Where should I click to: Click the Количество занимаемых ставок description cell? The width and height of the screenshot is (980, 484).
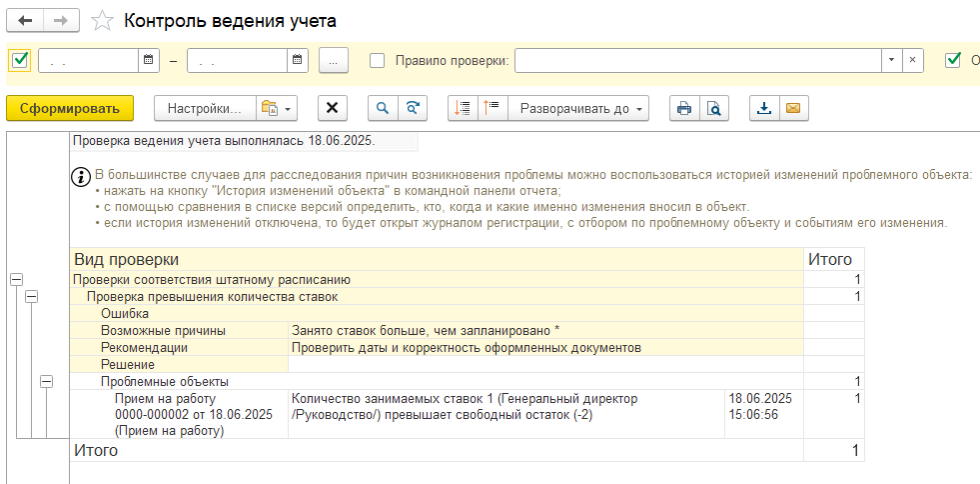(x=506, y=415)
